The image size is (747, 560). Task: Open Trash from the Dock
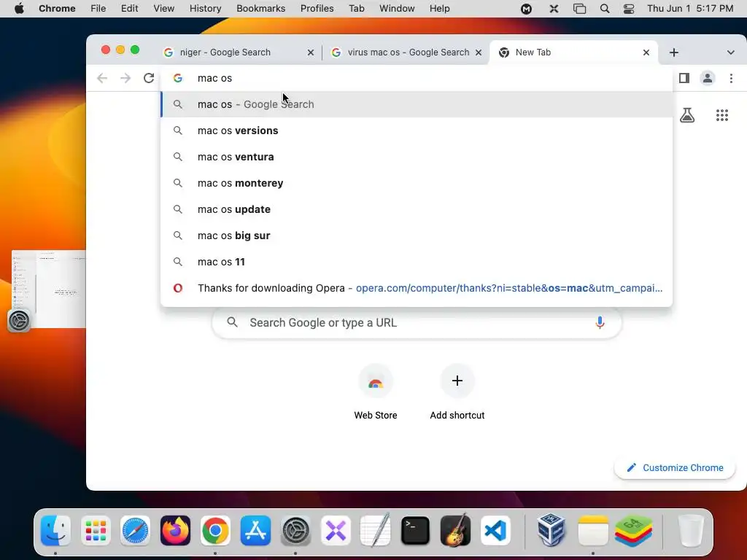(x=691, y=531)
